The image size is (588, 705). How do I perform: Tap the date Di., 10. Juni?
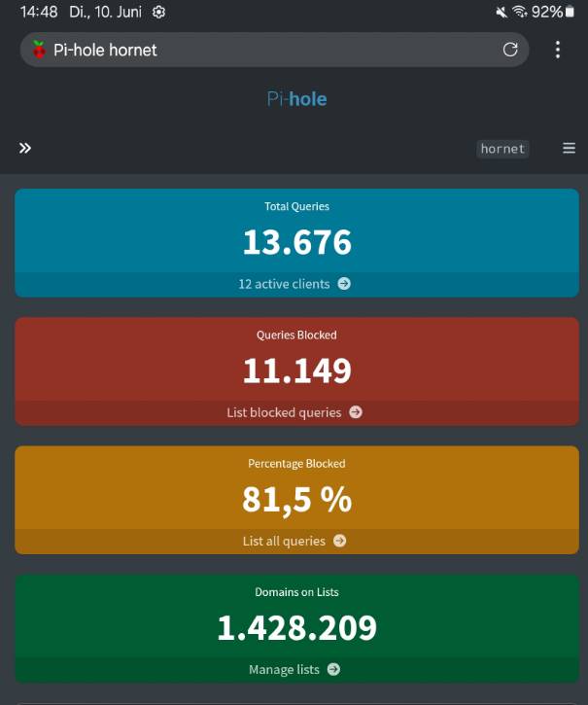[105, 12]
